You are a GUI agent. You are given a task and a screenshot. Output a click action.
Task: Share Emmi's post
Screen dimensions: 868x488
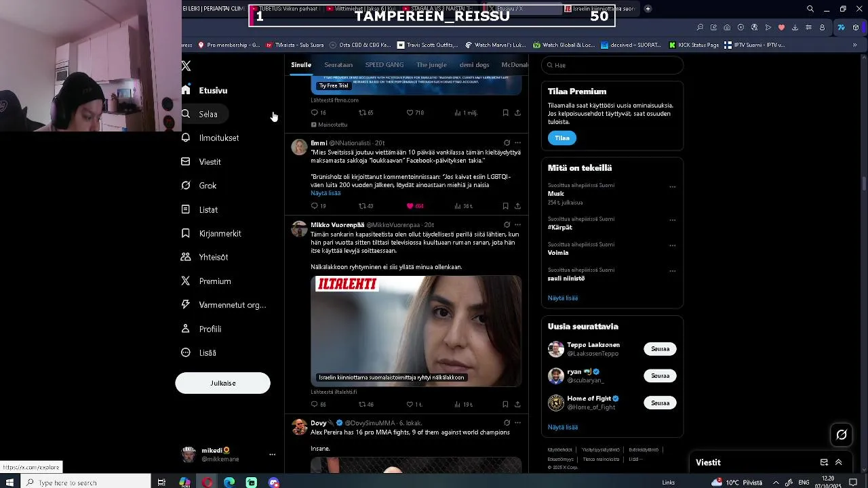[x=517, y=206]
